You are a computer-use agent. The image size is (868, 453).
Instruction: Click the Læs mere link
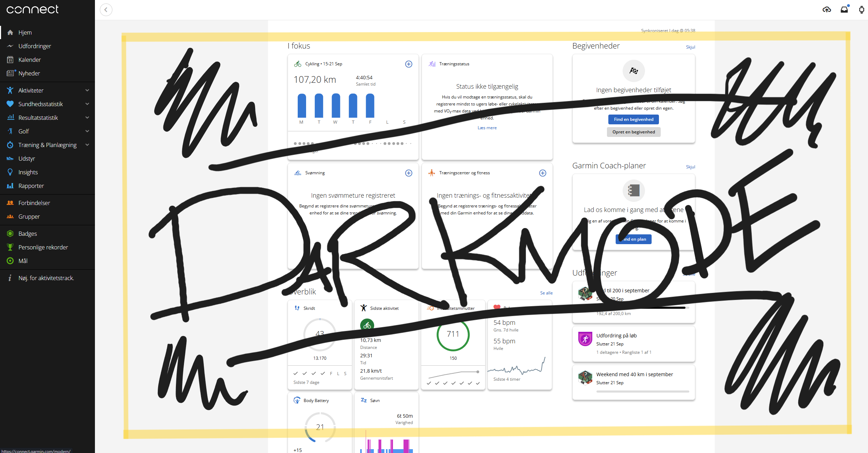[x=487, y=128]
